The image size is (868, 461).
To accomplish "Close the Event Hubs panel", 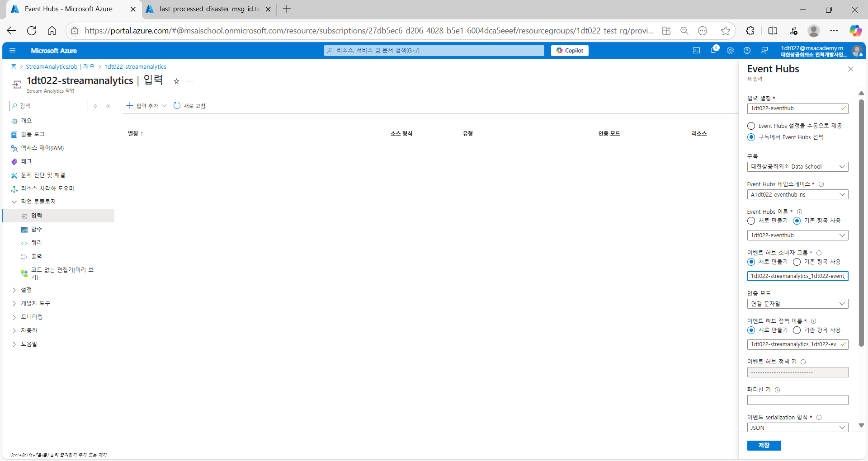I will point(850,69).
